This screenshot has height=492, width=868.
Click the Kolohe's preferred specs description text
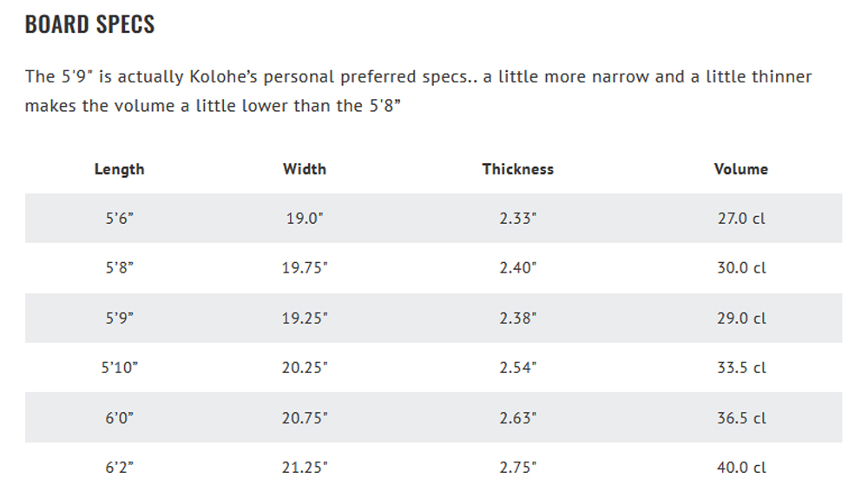(x=418, y=91)
